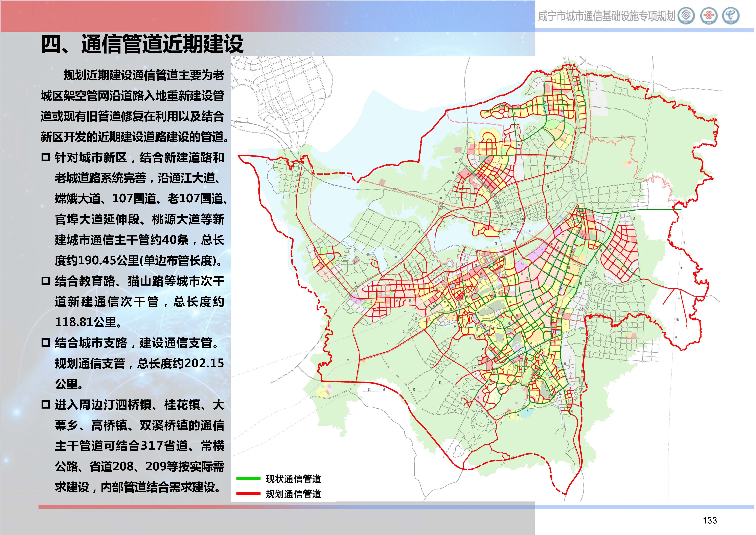Click the line 规划通信支管,总长度约202.15

[139, 363]
